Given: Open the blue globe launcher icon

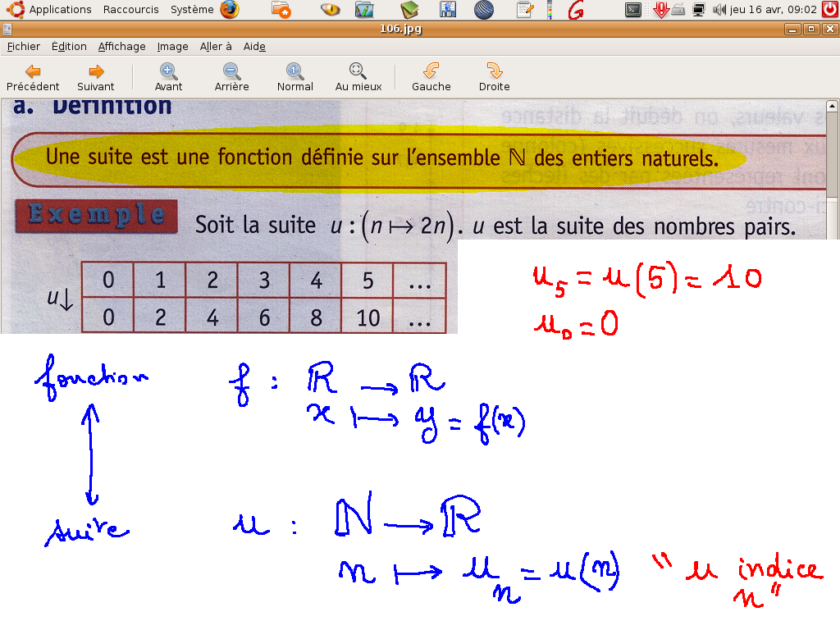Looking at the screenshot, I should click(x=484, y=10).
